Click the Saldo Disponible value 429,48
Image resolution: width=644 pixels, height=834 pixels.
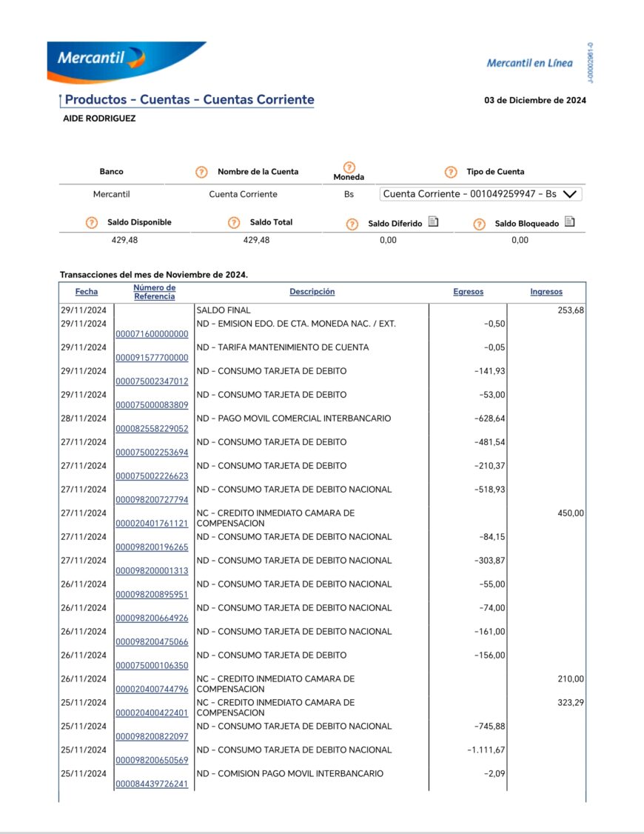point(124,240)
